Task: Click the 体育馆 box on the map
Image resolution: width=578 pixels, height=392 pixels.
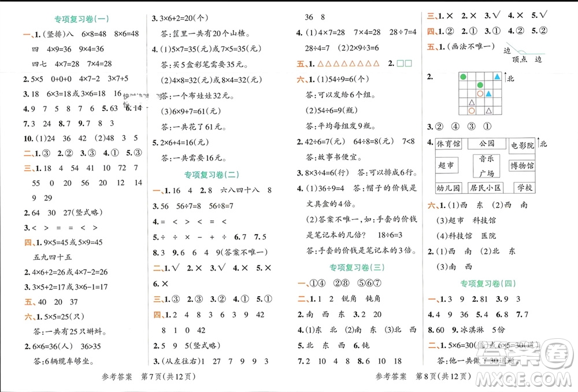Action: [x=449, y=144]
